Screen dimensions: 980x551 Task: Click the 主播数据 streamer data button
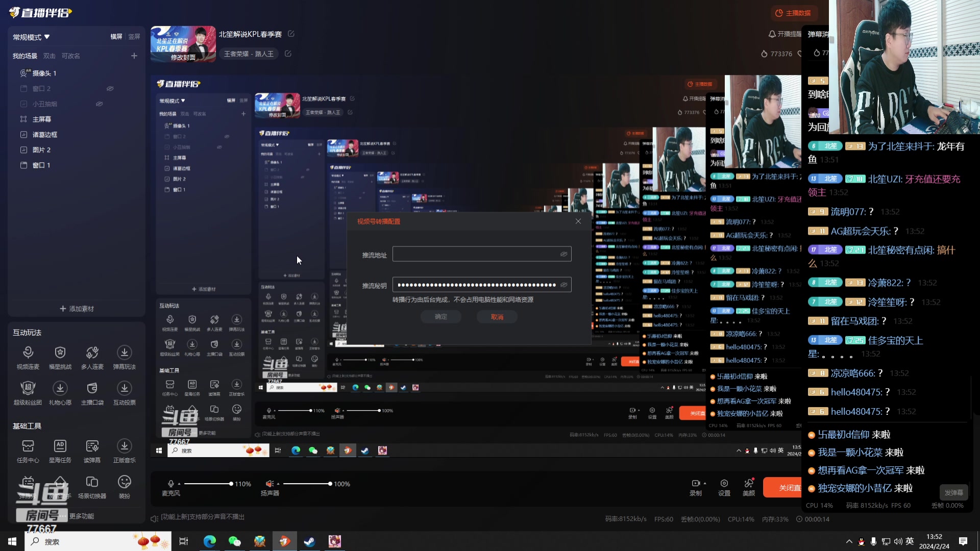coord(793,13)
